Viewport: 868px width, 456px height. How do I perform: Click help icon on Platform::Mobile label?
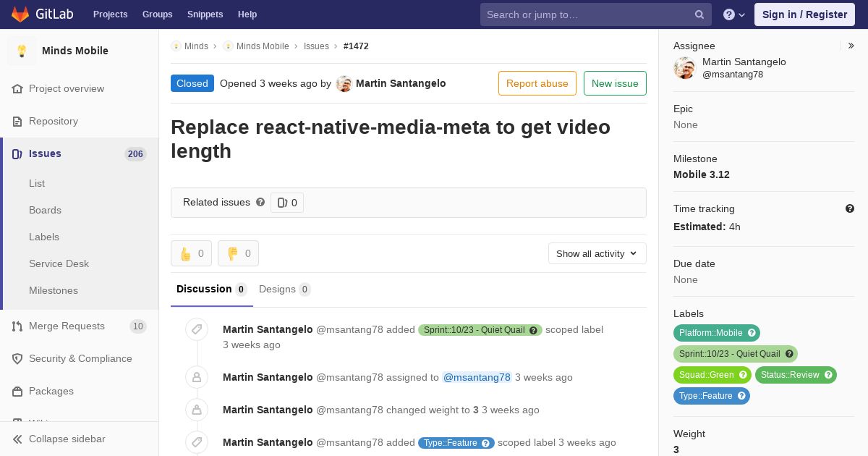point(752,334)
